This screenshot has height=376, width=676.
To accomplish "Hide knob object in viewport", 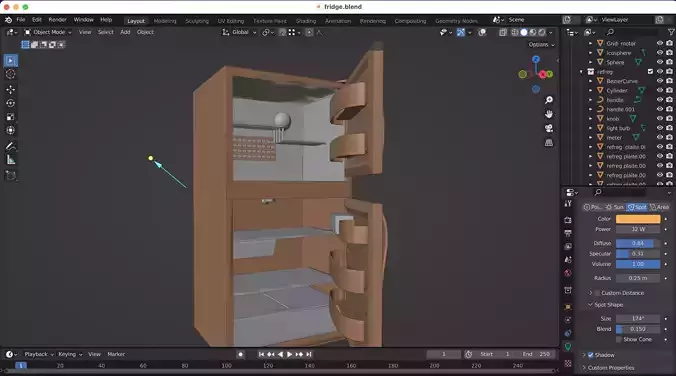I will point(660,119).
